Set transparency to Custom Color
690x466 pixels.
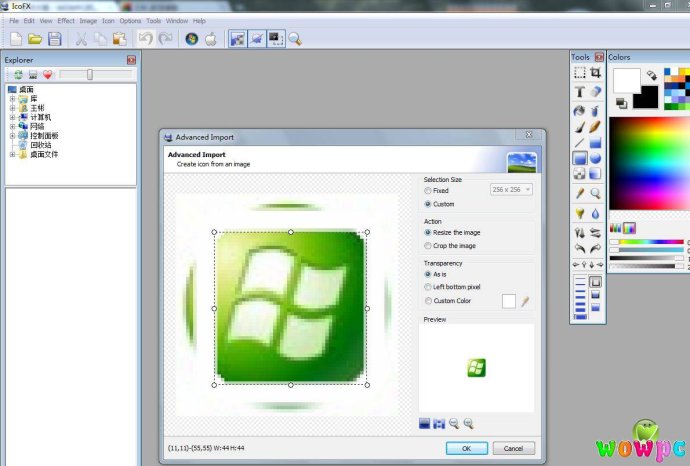coord(448,301)
